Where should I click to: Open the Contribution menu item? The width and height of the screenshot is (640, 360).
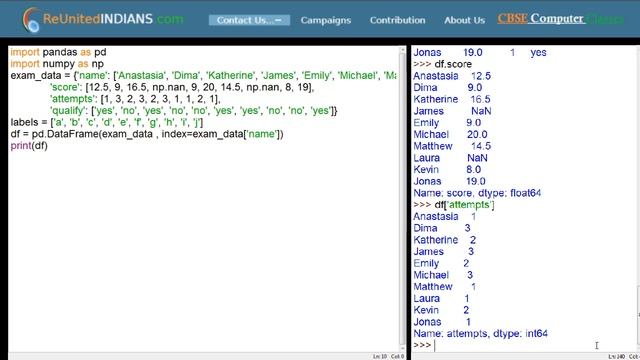pos(398,20)
